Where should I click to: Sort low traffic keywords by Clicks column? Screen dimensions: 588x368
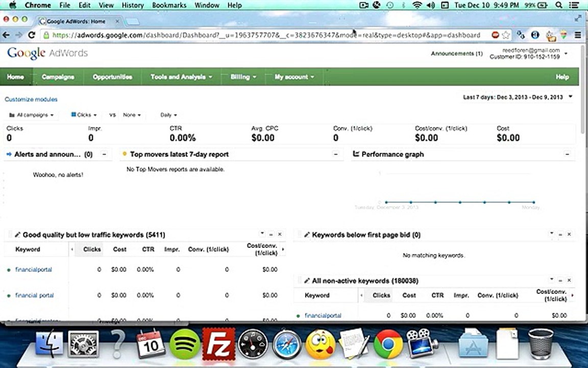[x=92, y=249]
